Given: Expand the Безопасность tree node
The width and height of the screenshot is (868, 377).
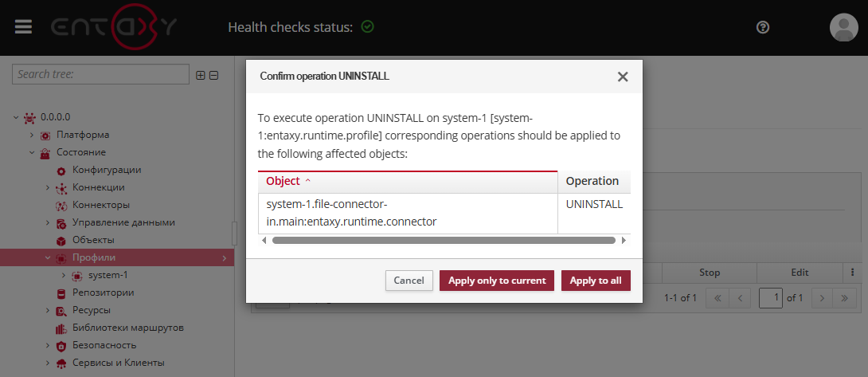Looking at the screenshot, I should 48,345.
